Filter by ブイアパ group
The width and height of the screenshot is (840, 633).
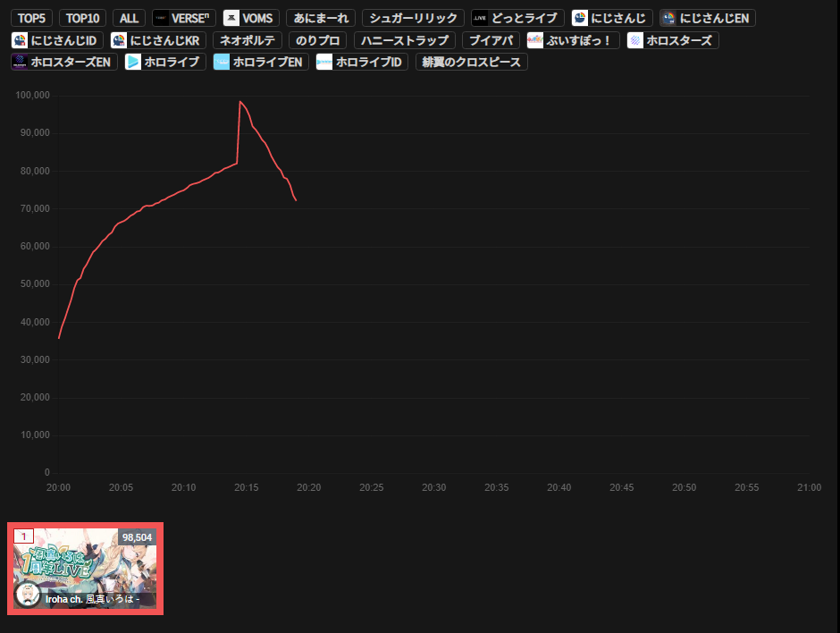point(491,40)
